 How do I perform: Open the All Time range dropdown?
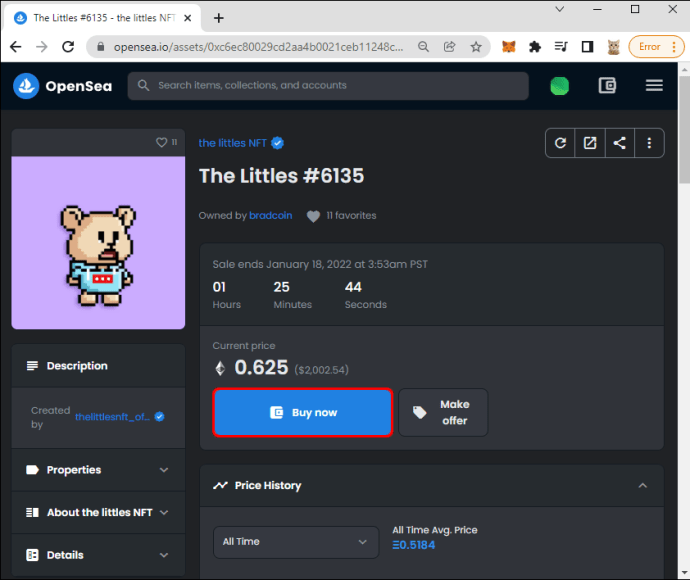(296, 542)
